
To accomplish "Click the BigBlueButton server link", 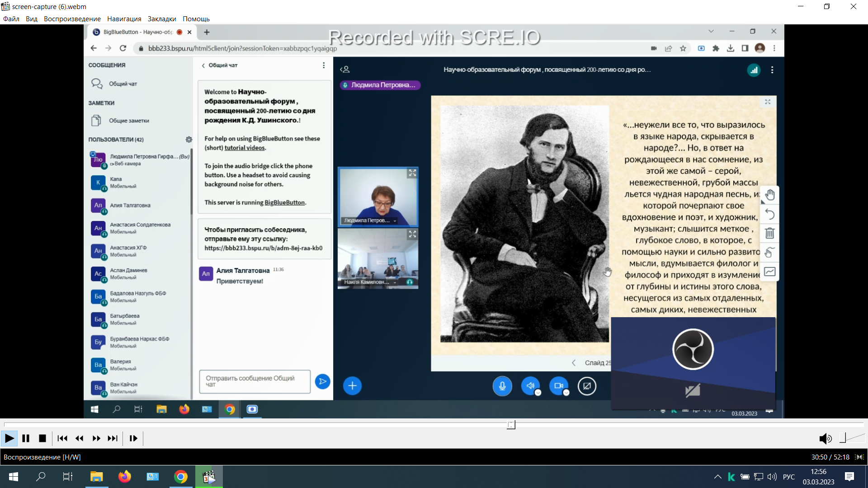I will pos(284,202).
